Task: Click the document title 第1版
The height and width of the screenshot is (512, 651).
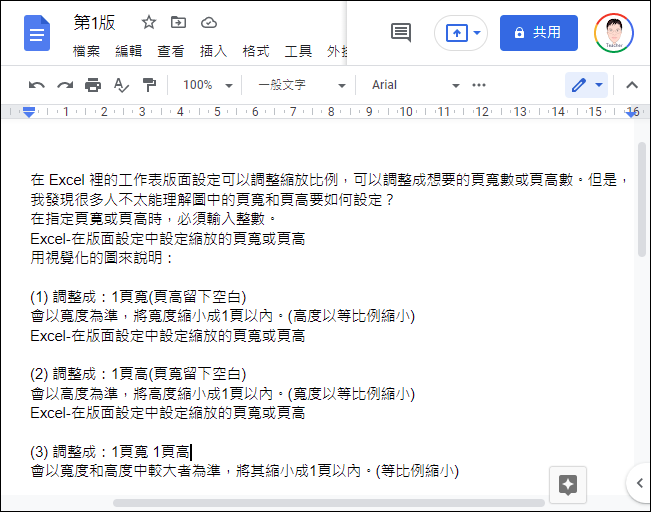Action: pyautogui.click(x=94, y=23)
